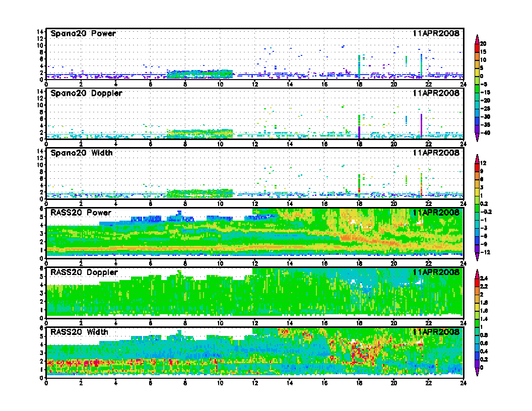Click the '-40' label on top colorbar
Image resolution: width=532 pixels, height=411 pixels.
click(x=485, y=133)
